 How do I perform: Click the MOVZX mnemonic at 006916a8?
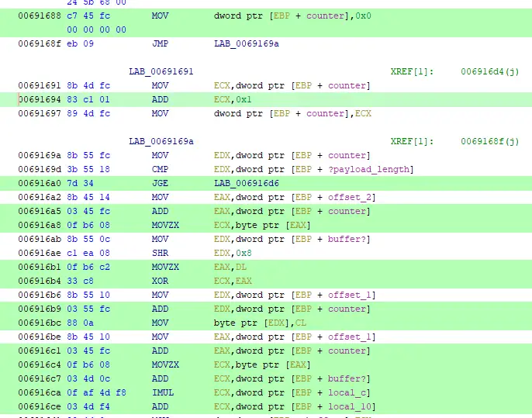[x=165, y=225]
